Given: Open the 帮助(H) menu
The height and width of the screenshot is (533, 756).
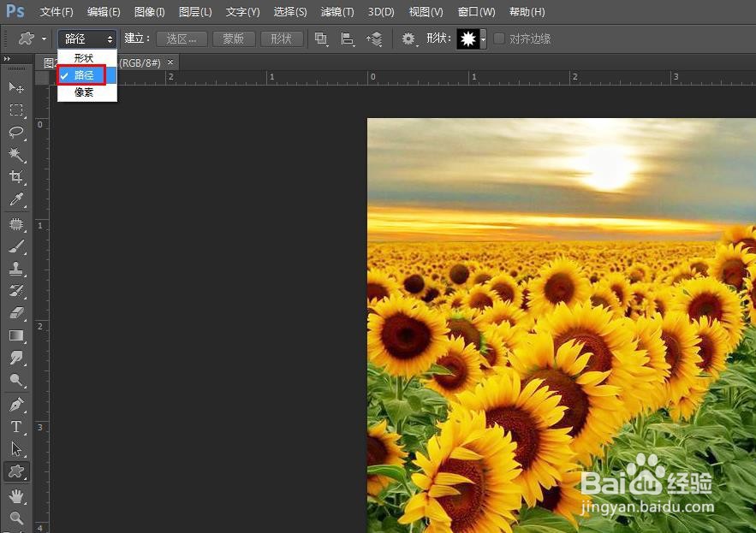Looking at the screenshot, I should [x=527, y=12].
